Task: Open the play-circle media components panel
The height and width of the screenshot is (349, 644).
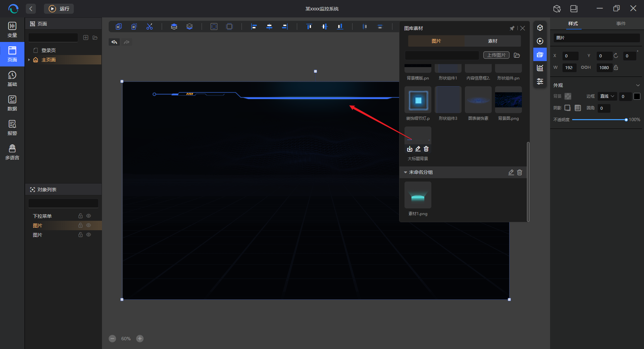Action: [540, 41]
